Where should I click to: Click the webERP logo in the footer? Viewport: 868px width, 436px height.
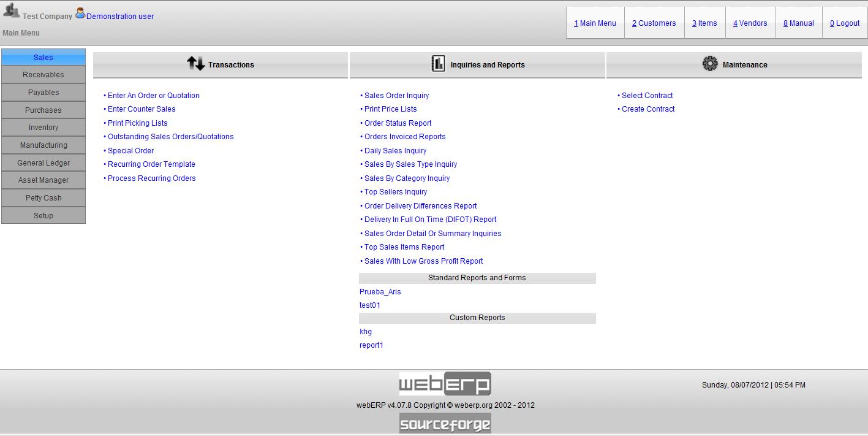[x=445, y=383]
